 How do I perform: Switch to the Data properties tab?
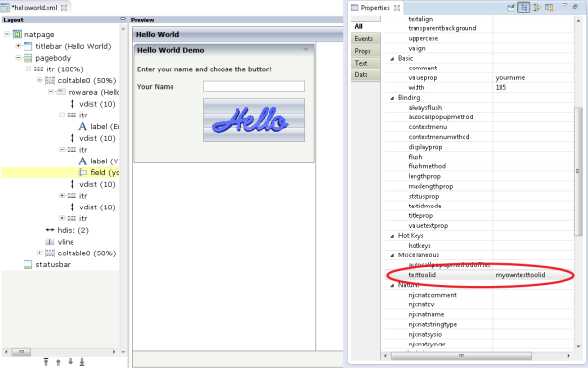click(362, 75)
